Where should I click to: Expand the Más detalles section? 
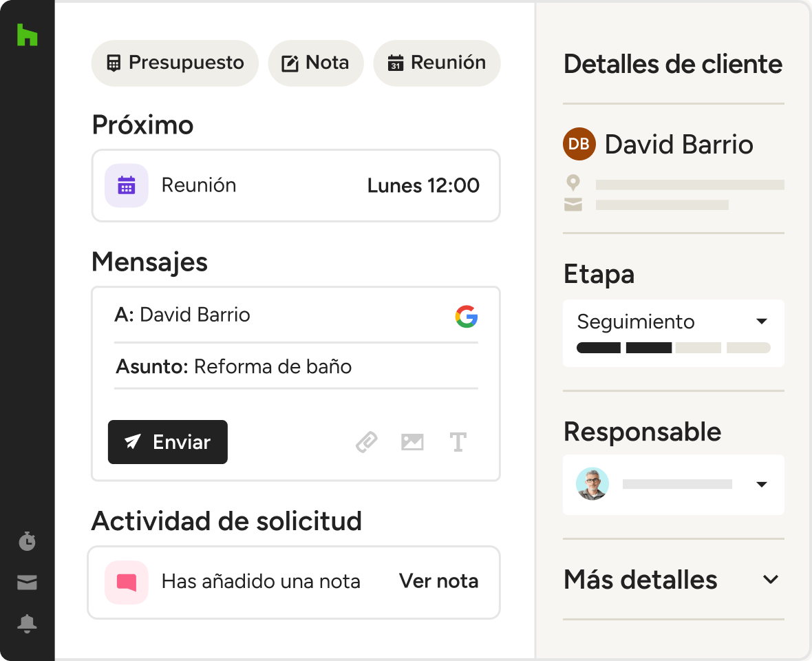[673, 580]
